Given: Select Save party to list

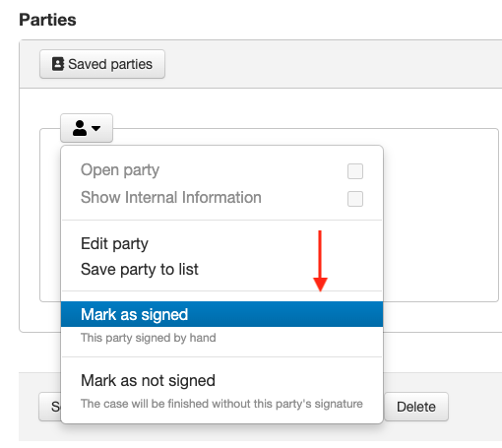Looking at the screenshot, I should [x=140, y=270].
